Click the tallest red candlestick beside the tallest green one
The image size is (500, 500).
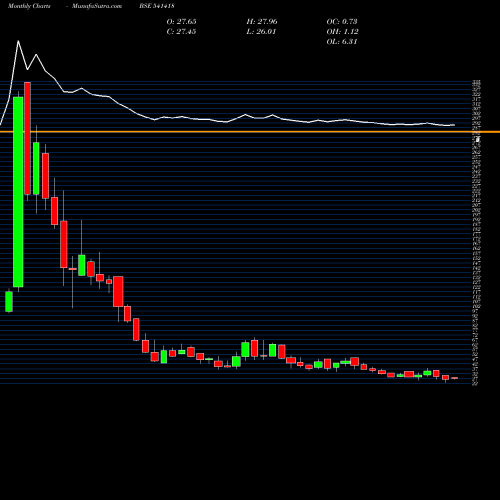pos(27,138)
